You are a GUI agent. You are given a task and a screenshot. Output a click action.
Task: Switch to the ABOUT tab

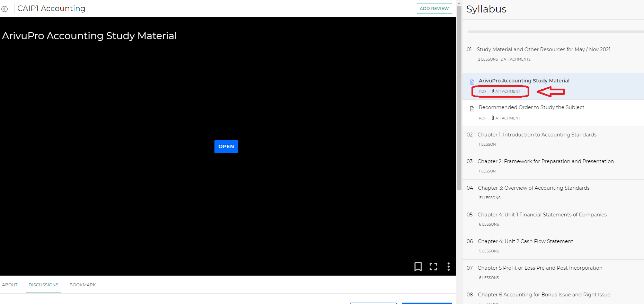click(x=10, y=285)
